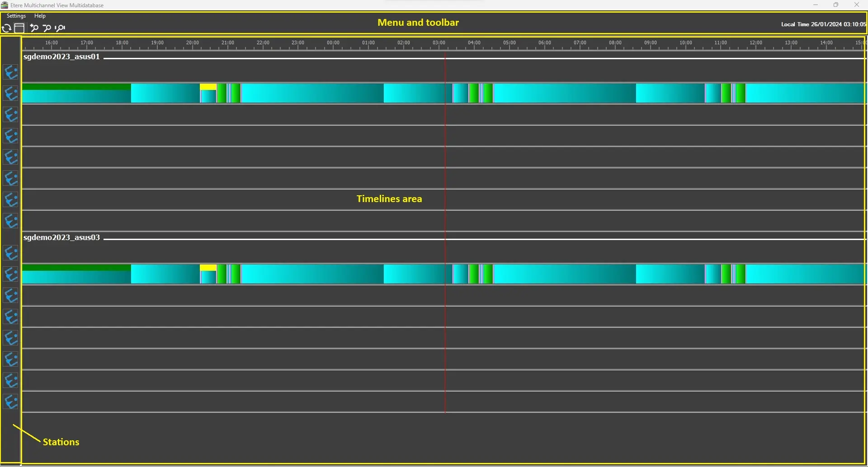
Task: Click the sgdemo2023_asus01 database label
Action: click(61, 57)
